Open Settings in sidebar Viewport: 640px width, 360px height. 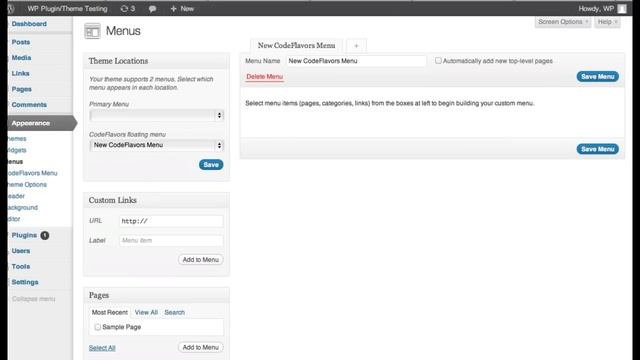(x=25, y=282)
